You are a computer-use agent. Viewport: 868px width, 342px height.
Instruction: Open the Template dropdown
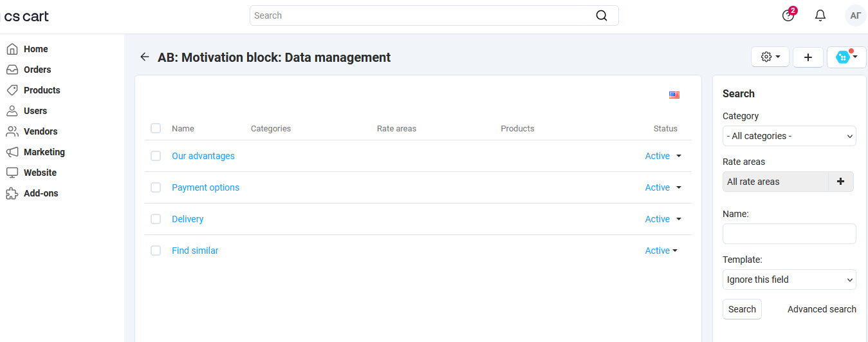point(789,280)
